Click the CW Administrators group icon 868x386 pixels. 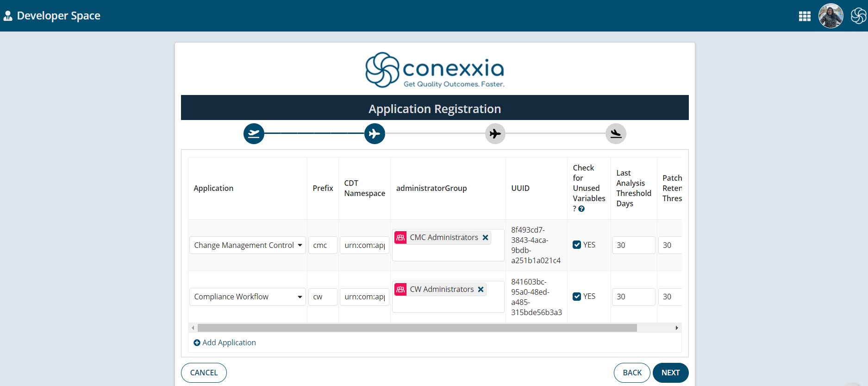(x=400, y=290)
